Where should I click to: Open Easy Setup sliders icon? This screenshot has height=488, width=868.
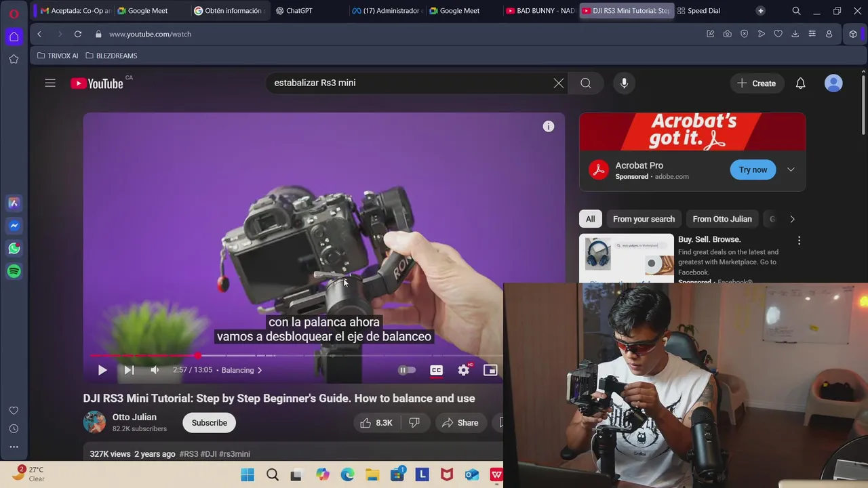coord(812,34)
